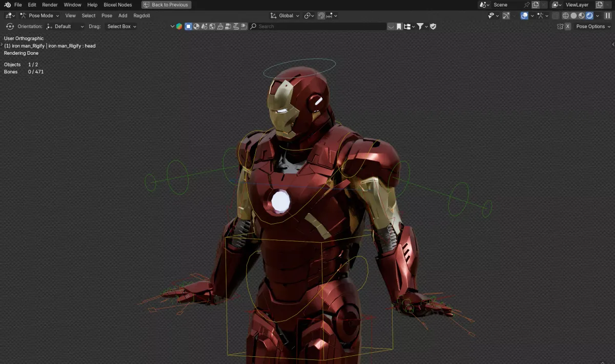
Task: Open the Help menu
Action: 92,5
